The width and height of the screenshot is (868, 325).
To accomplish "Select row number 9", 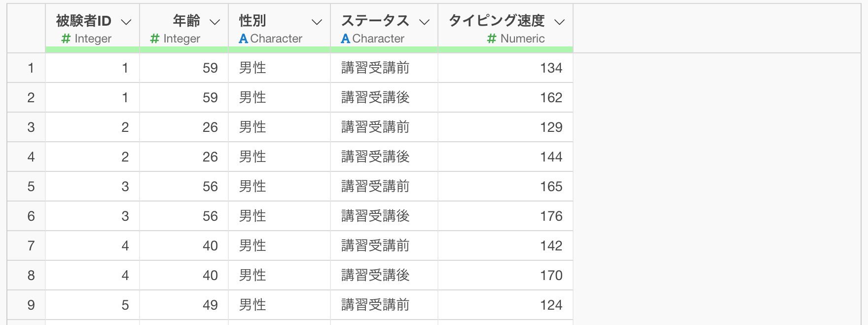I will [x=31, y=305].
